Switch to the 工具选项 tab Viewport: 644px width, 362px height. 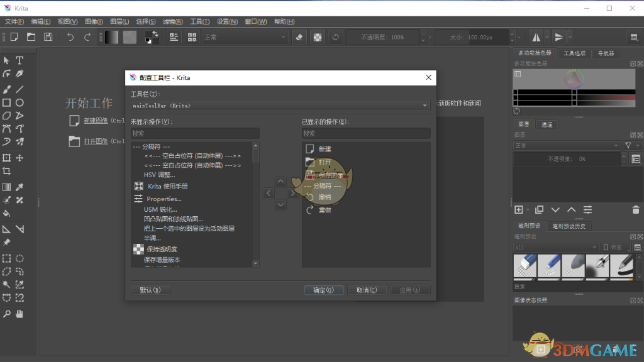tap(574, 53)
